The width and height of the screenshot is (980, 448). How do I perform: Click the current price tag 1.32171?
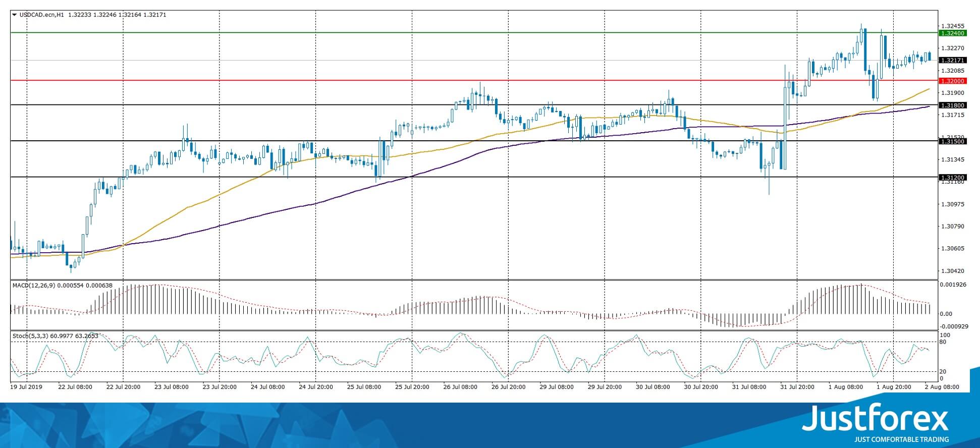(952, 60)
